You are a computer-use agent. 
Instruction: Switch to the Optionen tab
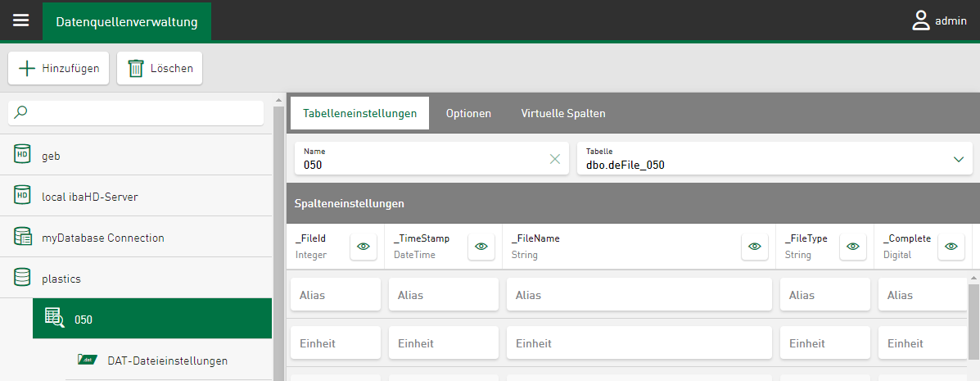pyautogui.click(x=468, y=113)
